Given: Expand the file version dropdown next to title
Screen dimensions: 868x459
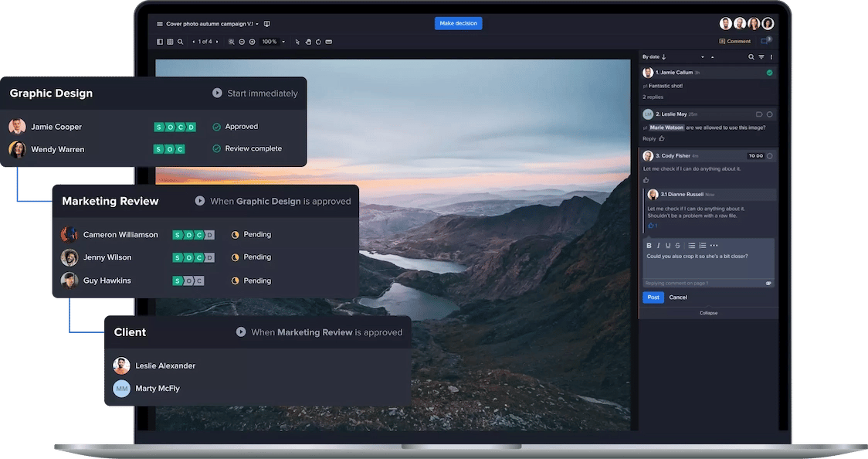Looking at the screenshot, I should pos(257,24).
